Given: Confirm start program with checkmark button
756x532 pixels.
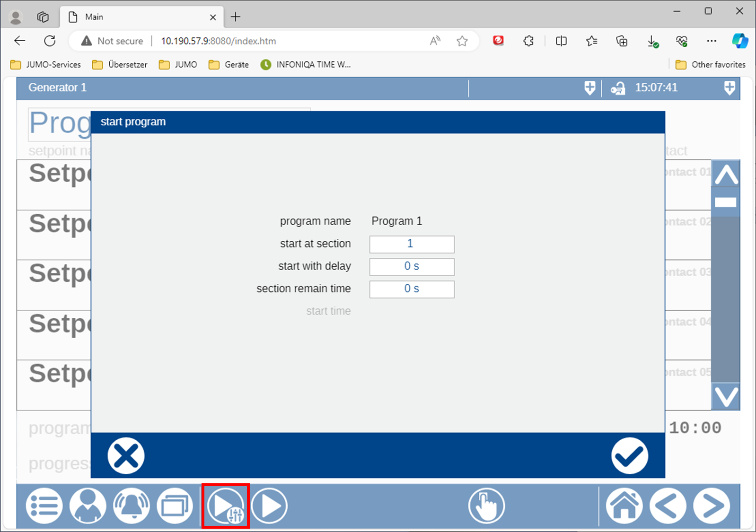Looking at the screenshot, I should [x=629, y=456].
